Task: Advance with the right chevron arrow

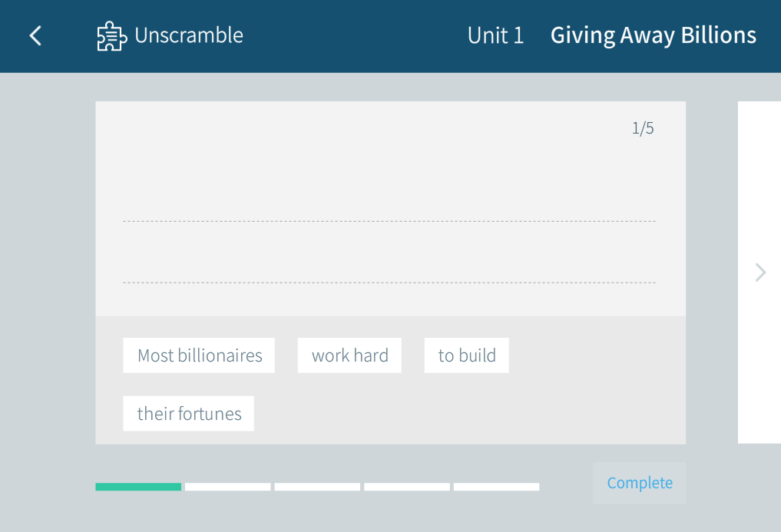Action: 760,273
